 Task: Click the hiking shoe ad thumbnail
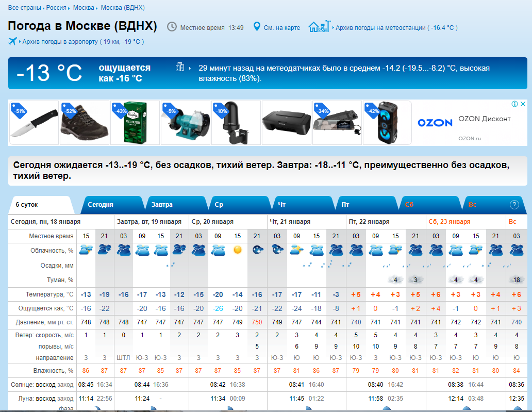(x=85, y=123)
